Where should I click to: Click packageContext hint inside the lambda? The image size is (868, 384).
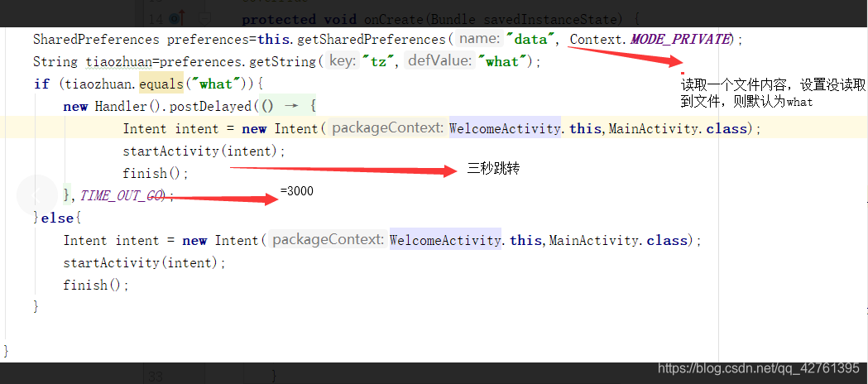click(387, 128)
